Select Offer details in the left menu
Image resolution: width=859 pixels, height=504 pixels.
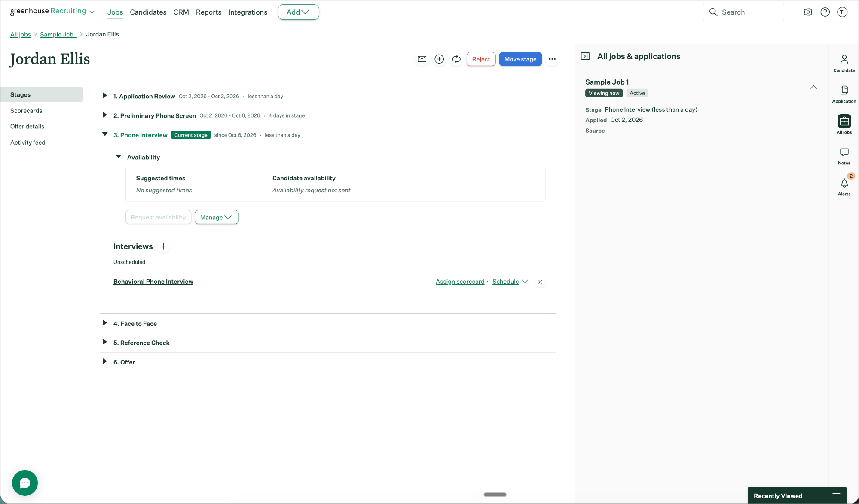click(27, 127)
